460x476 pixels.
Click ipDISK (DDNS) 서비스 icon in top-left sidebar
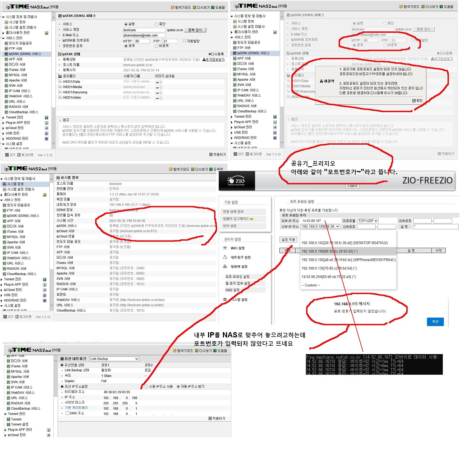click(x=6, y=54)
